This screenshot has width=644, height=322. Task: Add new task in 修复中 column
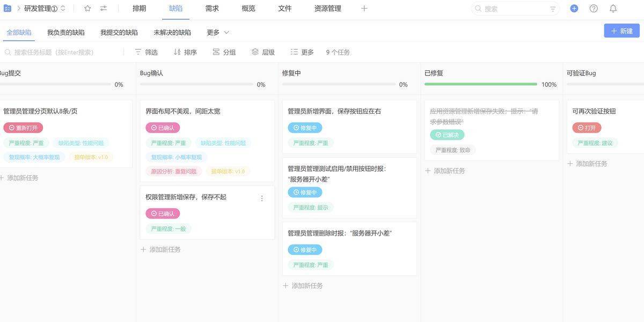303,286
